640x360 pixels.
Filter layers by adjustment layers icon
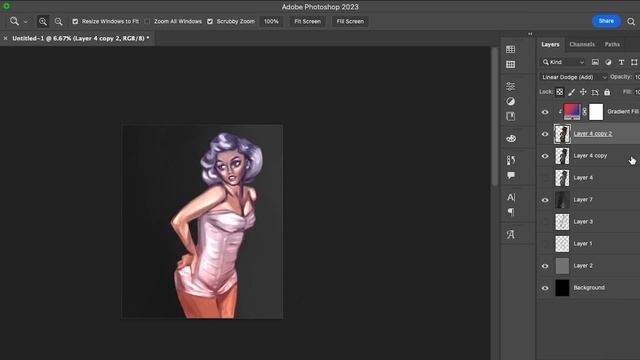coord(608,62)
